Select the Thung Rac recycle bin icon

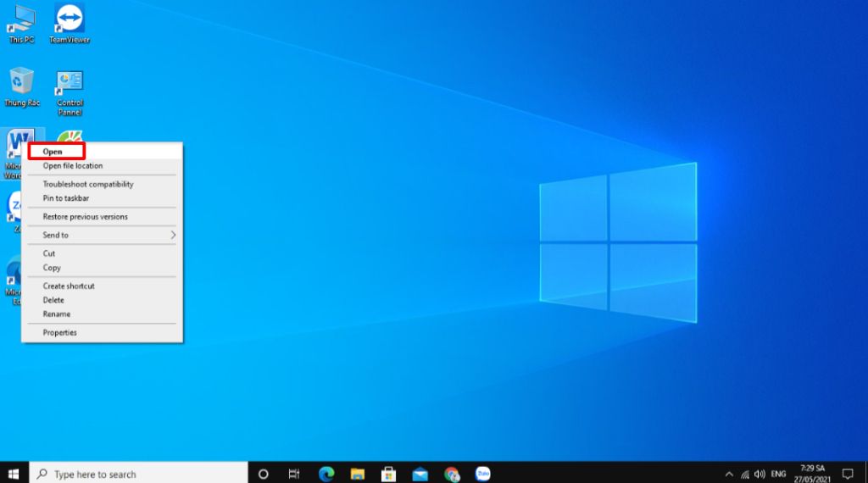pos(21,87)
